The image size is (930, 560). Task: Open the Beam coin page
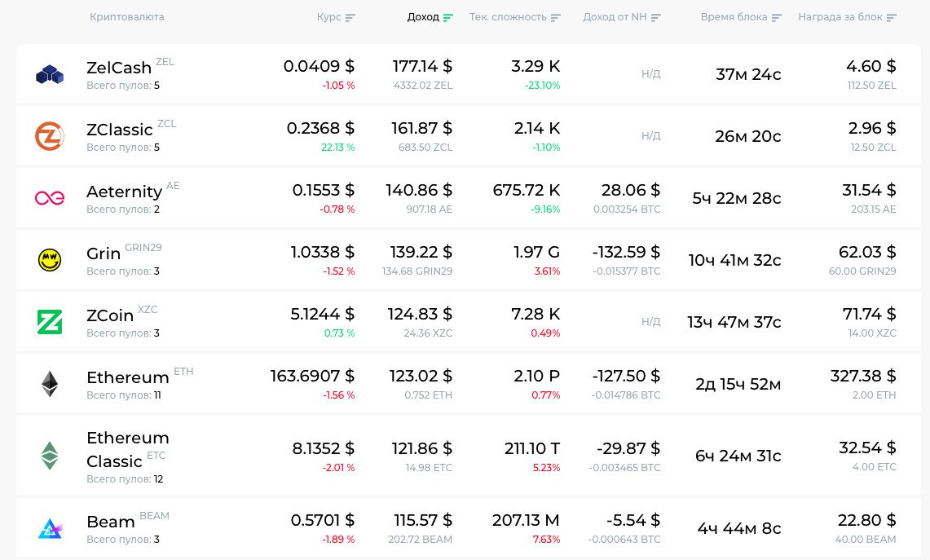point(110,522)
